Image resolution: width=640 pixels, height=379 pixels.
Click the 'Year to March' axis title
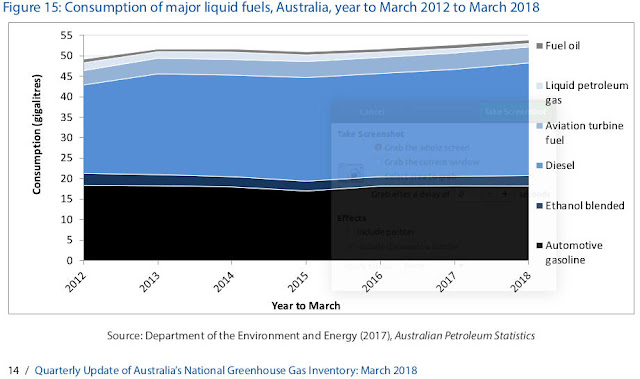306,306
